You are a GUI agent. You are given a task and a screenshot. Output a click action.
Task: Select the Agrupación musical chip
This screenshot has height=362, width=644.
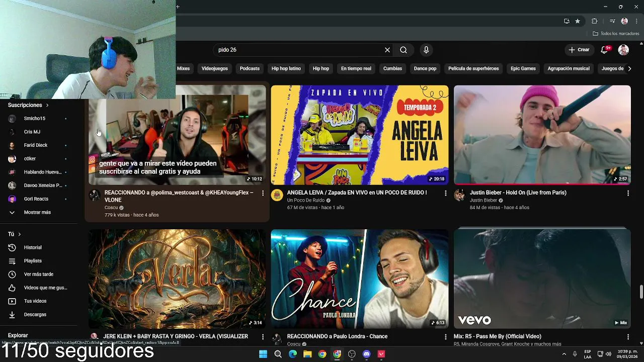(569, 68)
